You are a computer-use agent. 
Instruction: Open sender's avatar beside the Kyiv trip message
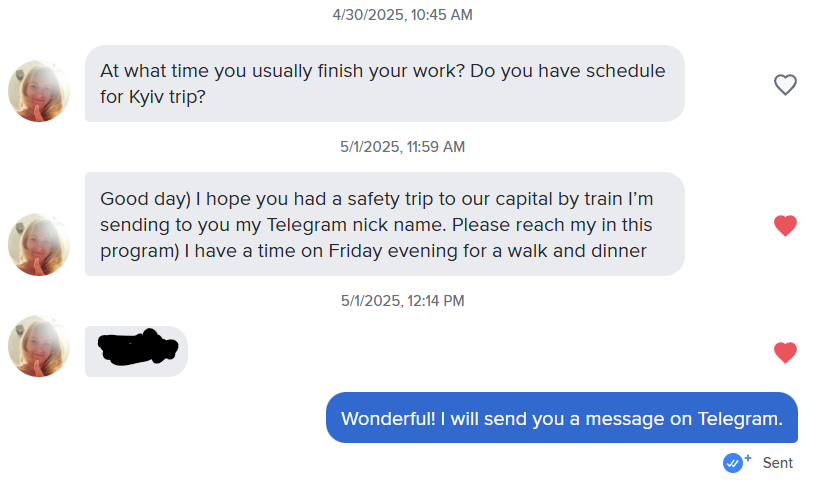39,91
